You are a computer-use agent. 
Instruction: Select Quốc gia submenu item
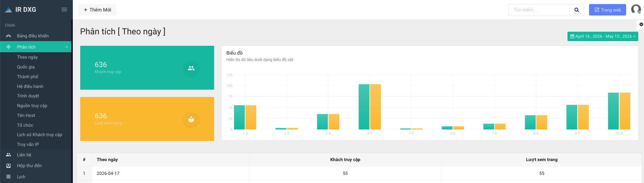[26, 67]
